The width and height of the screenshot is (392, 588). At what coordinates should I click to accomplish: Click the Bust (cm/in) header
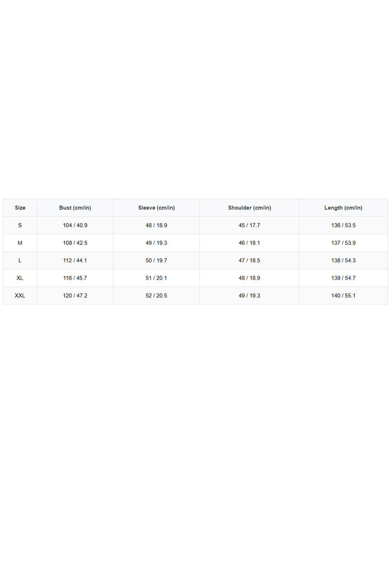pos(75,208)
